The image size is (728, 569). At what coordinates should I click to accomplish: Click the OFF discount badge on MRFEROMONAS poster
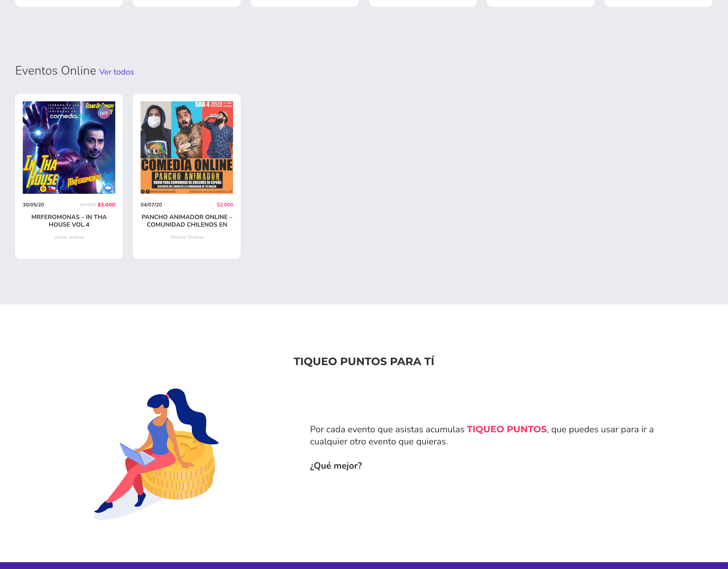(x=104, y=113)
